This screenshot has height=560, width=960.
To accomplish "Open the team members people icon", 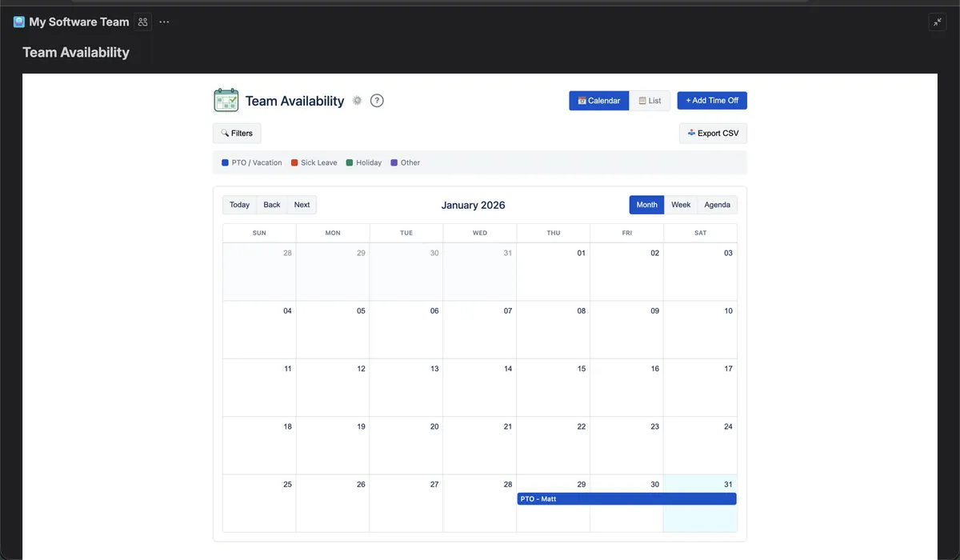I will pos(142,22).
